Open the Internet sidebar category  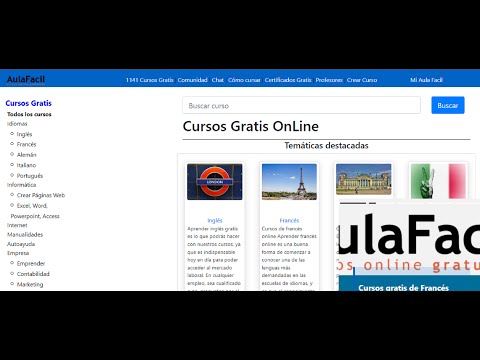pos(17,225)
